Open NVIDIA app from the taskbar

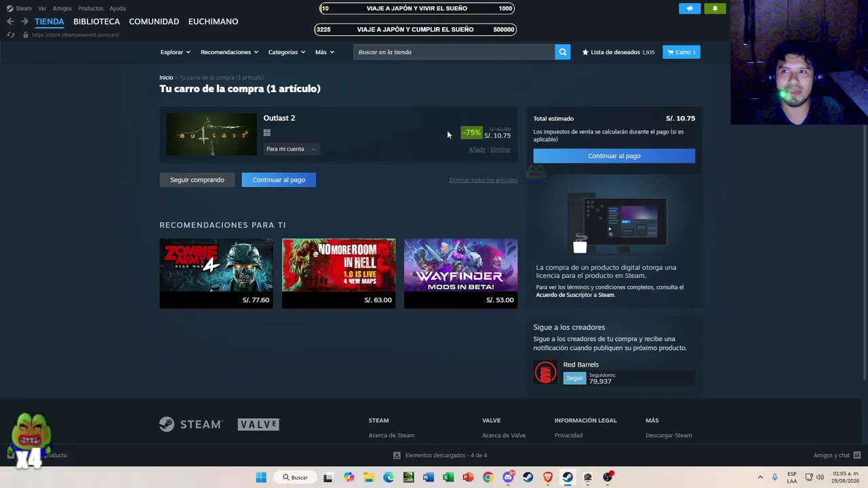408,477
